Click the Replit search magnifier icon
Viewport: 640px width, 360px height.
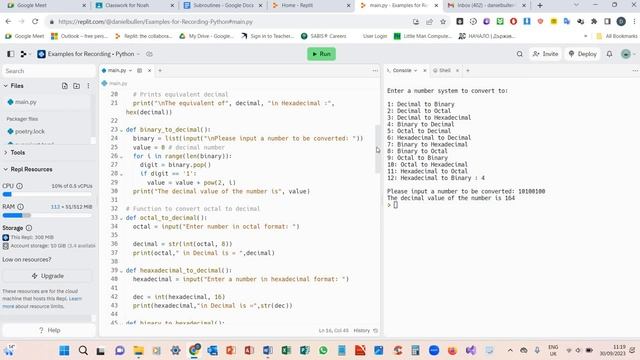click(x=520, y=54)
